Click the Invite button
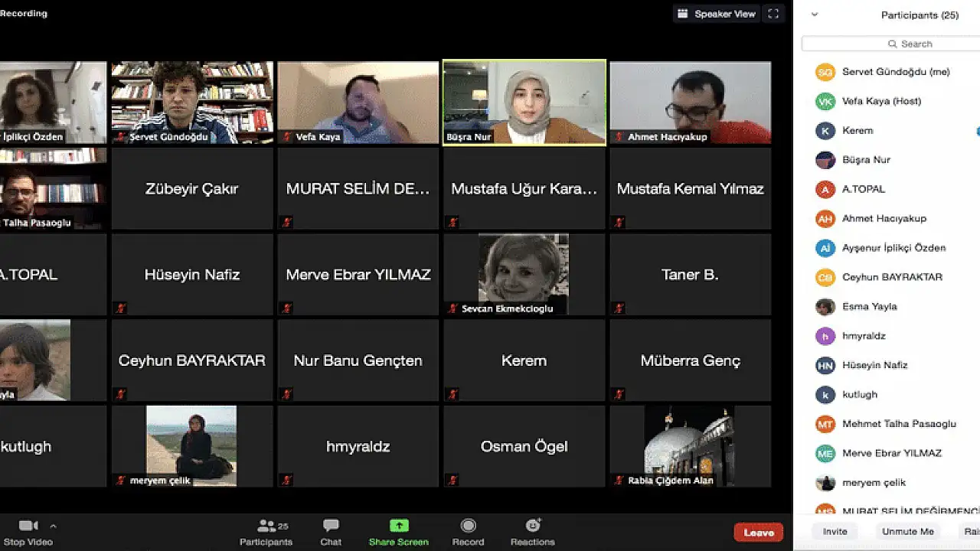The height and width of the screenshot is (551, 980). (x=835, y=531)
